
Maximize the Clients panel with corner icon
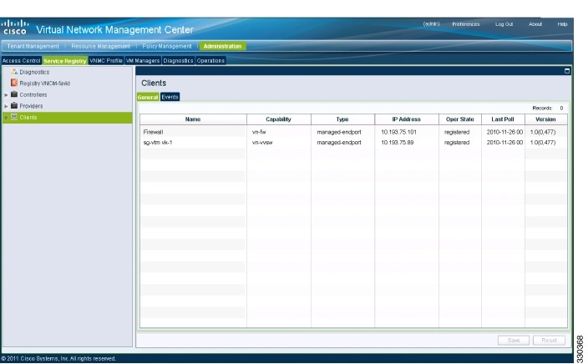coord(567,70)
